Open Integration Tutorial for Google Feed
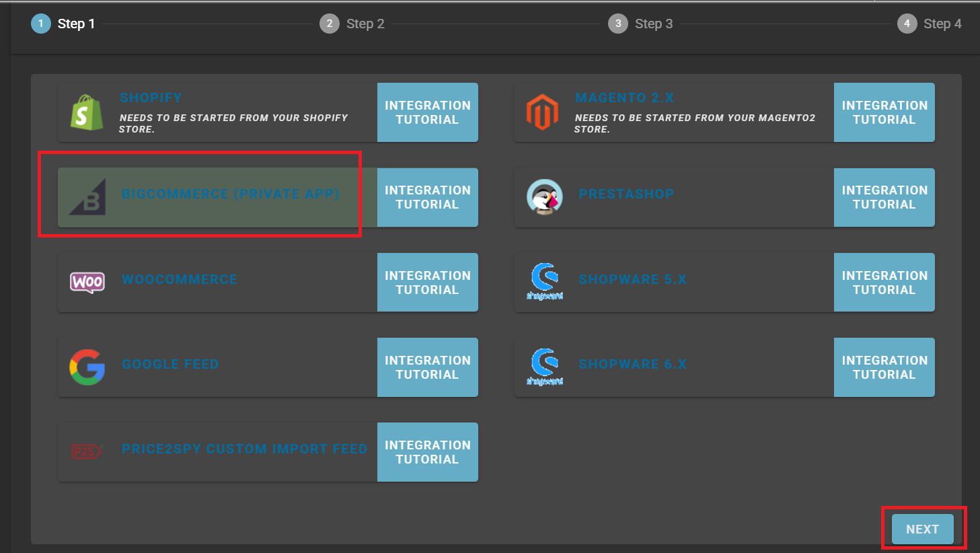 click(x=428, y=367)
